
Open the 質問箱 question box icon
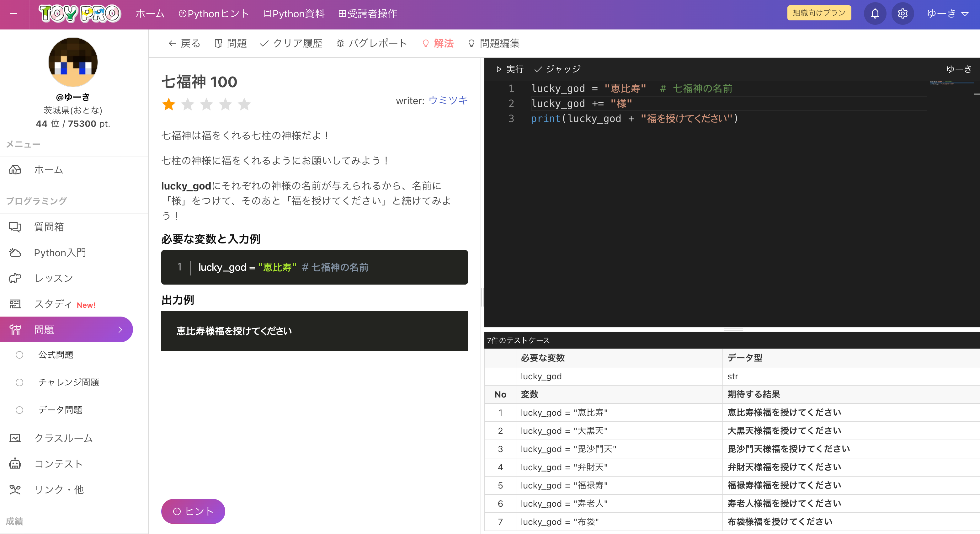click(15, 227)
